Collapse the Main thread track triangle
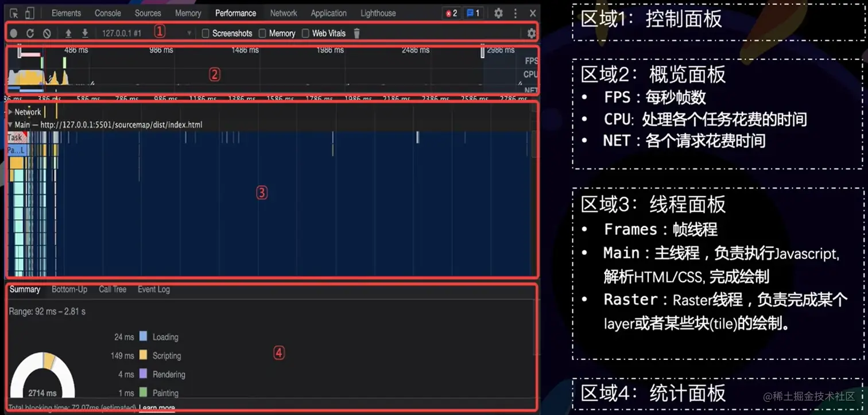 pos(10,125)
